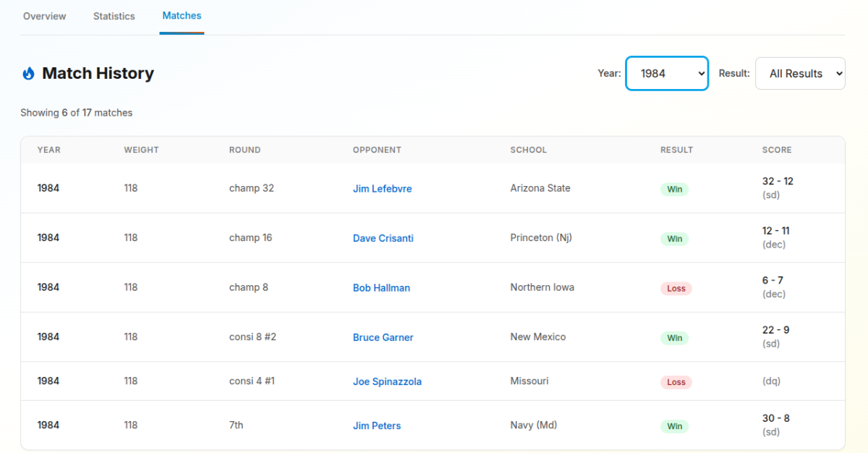This screenshot has width=868, height=453.
Task: Click the Arizona State school cell
Action: click(x=540, y=188)
